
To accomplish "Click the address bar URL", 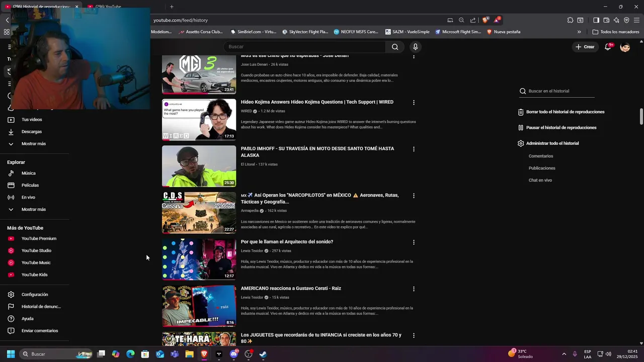I will click(181, 20).
